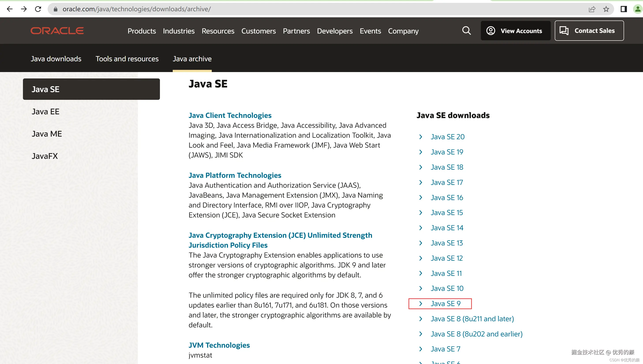Click the browser back arrow
The height and width of the screenshot is (364, 643).
click(x=9, y=9)
